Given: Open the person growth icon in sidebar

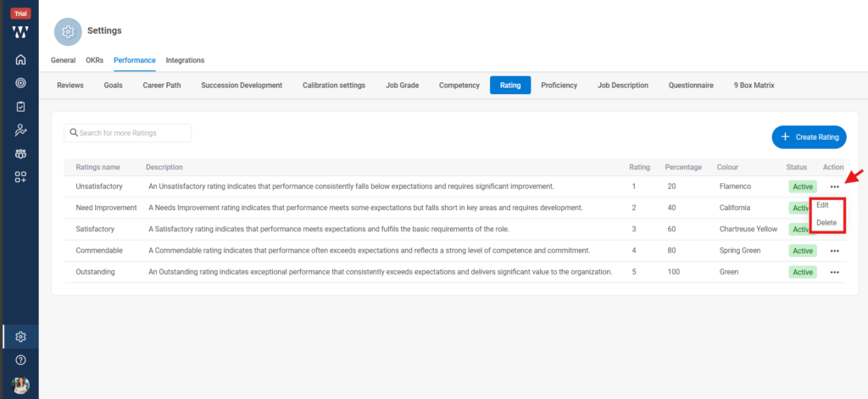Looking at the screenshot, I should coord(20,130).
